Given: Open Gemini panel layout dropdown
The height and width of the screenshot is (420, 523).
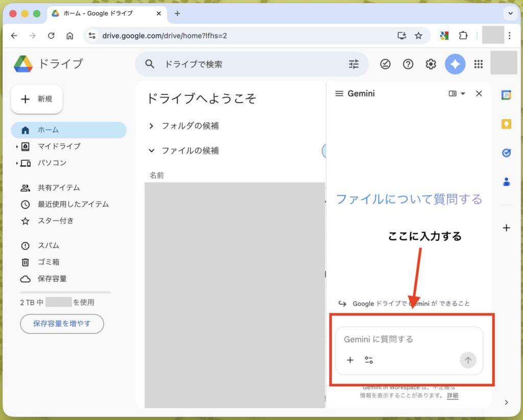Looking at the screenshot, I should tap(457, 94).
